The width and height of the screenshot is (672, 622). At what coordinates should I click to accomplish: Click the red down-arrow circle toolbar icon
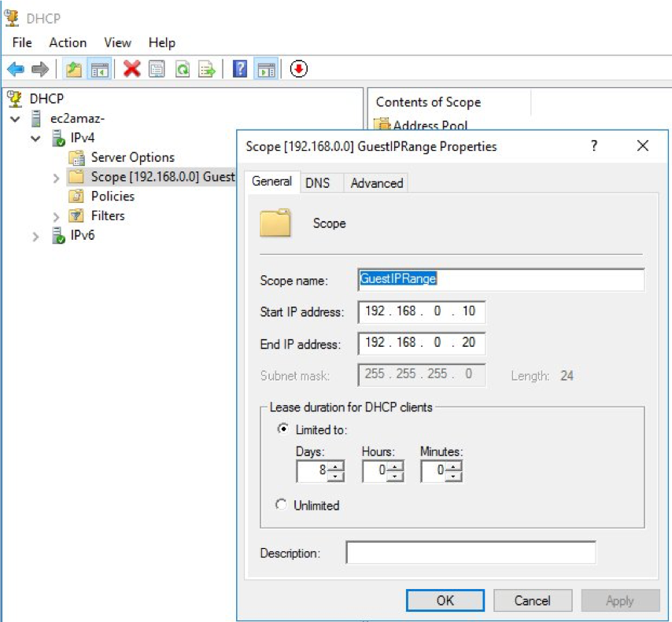pos(298,70)
